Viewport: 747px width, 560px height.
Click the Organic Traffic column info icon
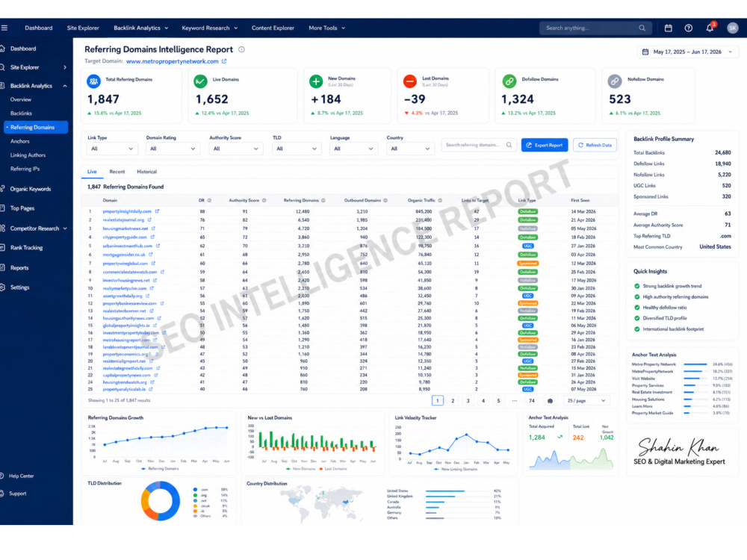(440, 200)
